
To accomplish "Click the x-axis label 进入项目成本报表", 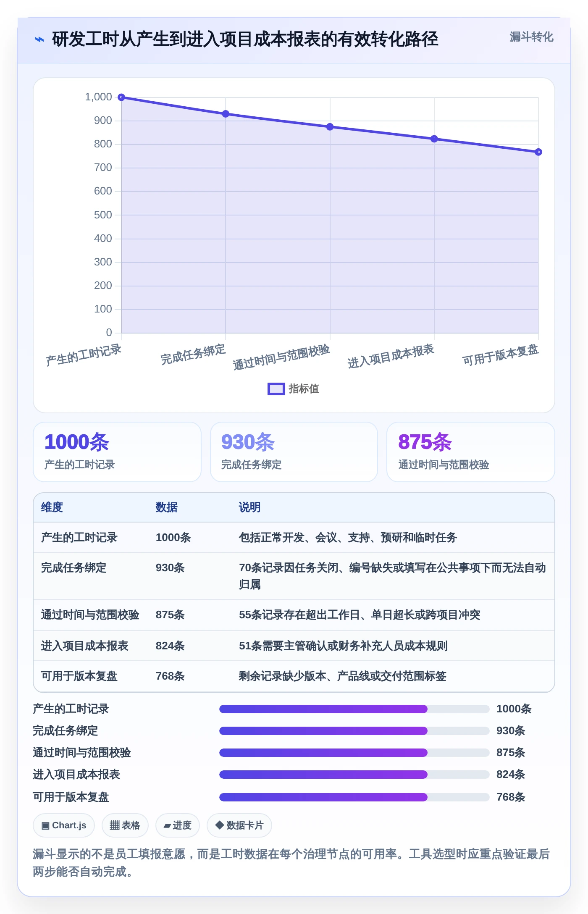I will coord(391,356).
